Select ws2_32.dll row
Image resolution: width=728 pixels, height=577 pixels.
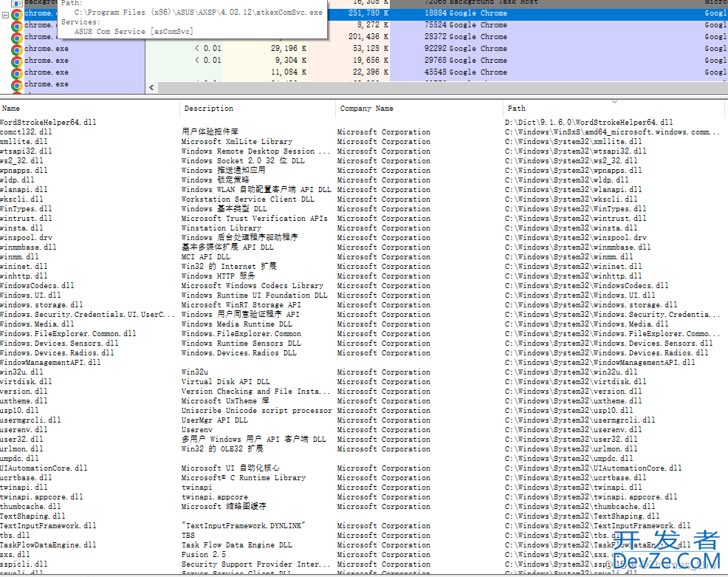pyautogui.click(x=364, y=161)
